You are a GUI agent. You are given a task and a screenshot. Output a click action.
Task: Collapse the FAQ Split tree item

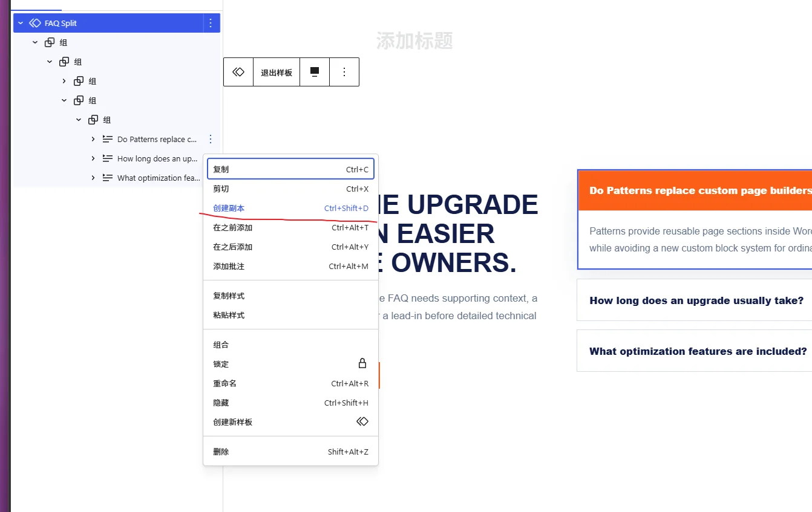pos(21,23)
